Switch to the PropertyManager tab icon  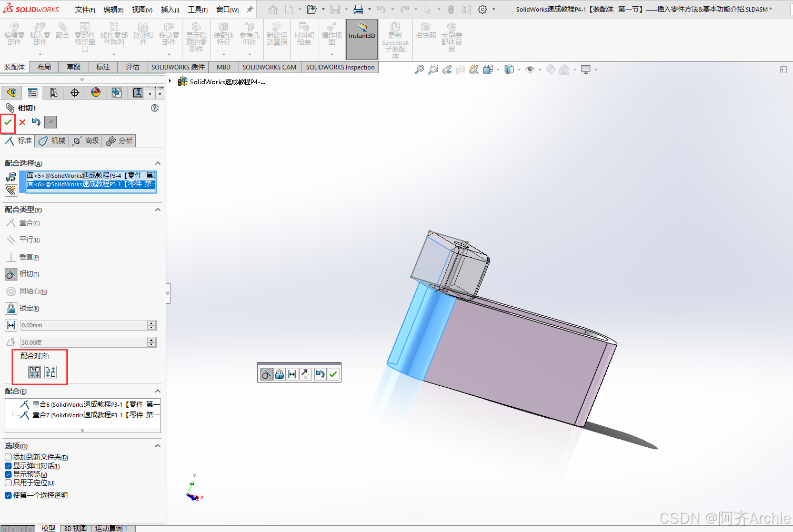point(33,93)
